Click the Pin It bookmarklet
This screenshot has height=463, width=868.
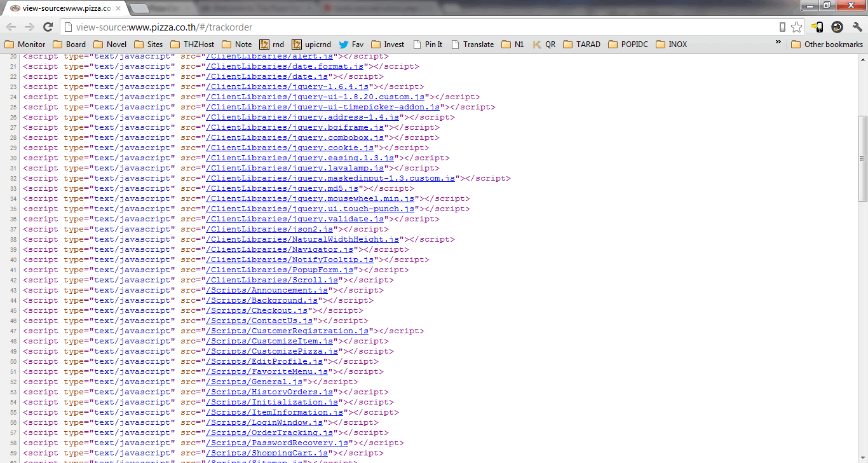(428, 45)
